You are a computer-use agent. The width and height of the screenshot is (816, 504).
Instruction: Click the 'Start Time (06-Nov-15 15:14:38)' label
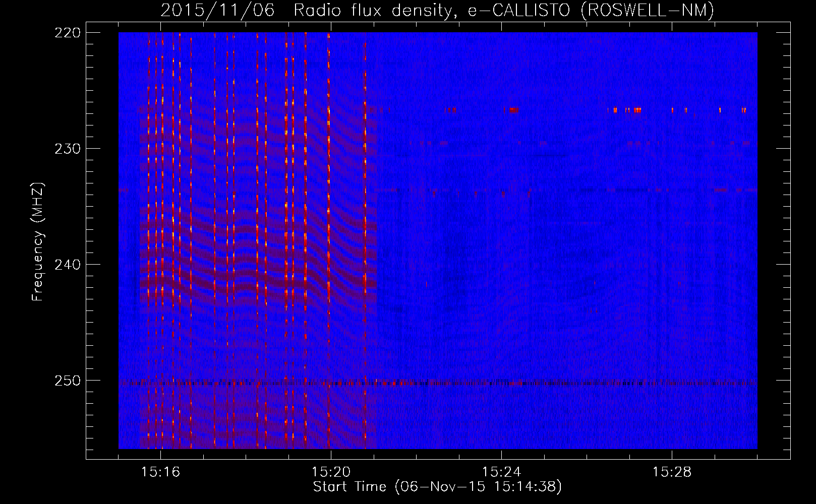[437, 487]
